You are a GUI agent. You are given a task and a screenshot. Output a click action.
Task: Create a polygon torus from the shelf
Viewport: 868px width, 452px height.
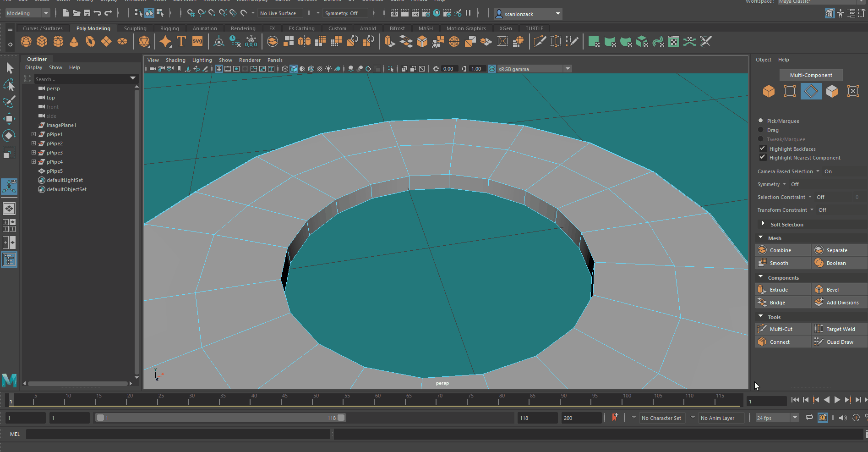[90, 42]
